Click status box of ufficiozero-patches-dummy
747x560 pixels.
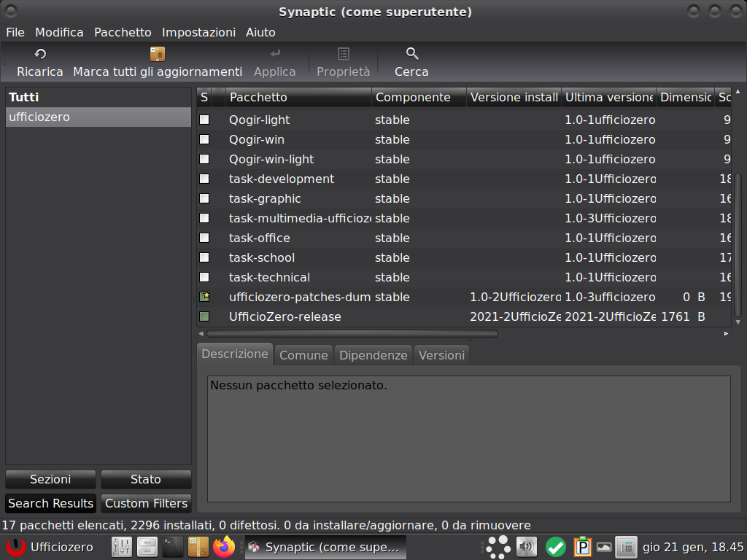(204, 297)
